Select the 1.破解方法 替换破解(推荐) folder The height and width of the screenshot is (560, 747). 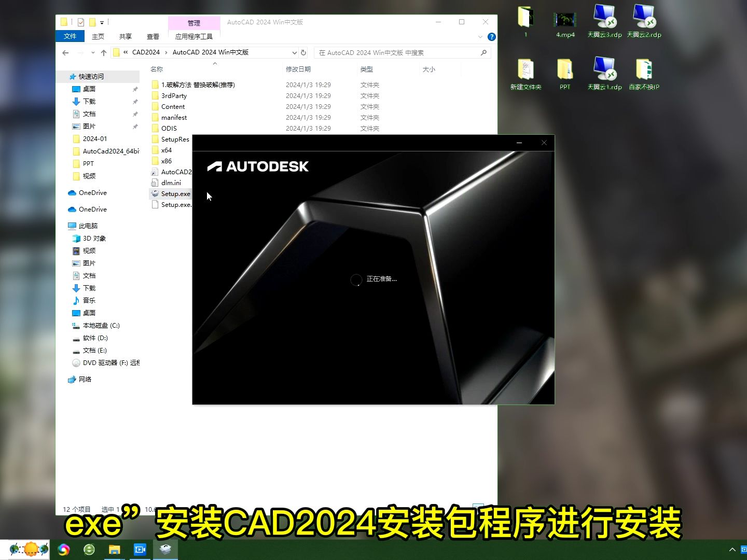[x=198, y=85]
